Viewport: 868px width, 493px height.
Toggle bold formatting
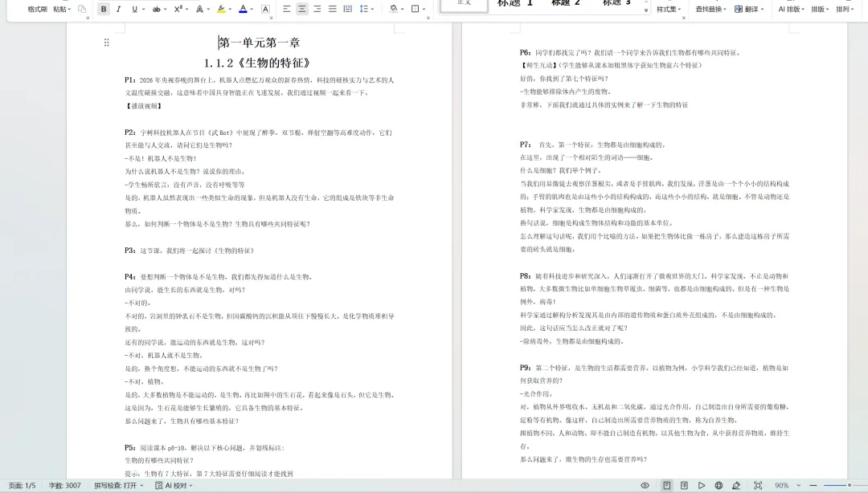(x=104, y=9)
